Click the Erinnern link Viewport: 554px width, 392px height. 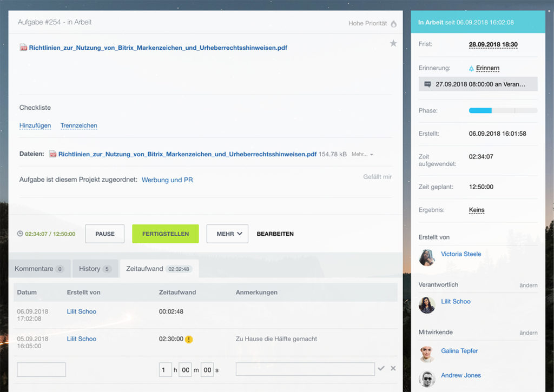click(x=487, y=68)
